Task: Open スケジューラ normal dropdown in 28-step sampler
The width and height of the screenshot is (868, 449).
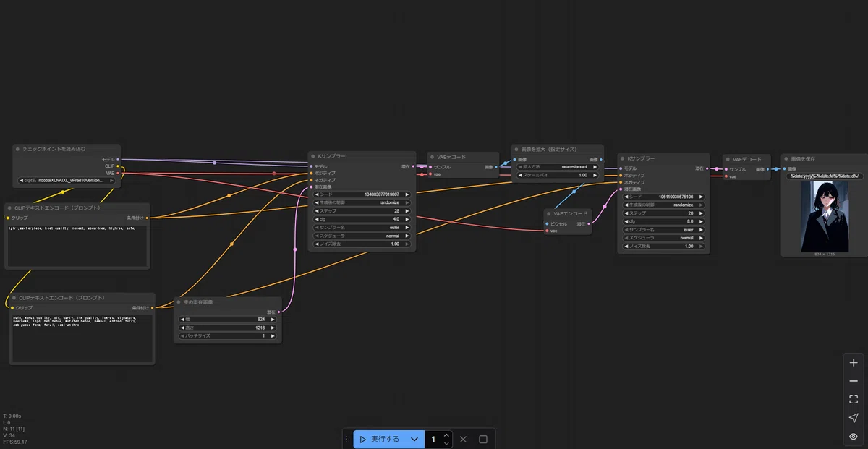Action: pyautogui.click(x=362, y=236)
